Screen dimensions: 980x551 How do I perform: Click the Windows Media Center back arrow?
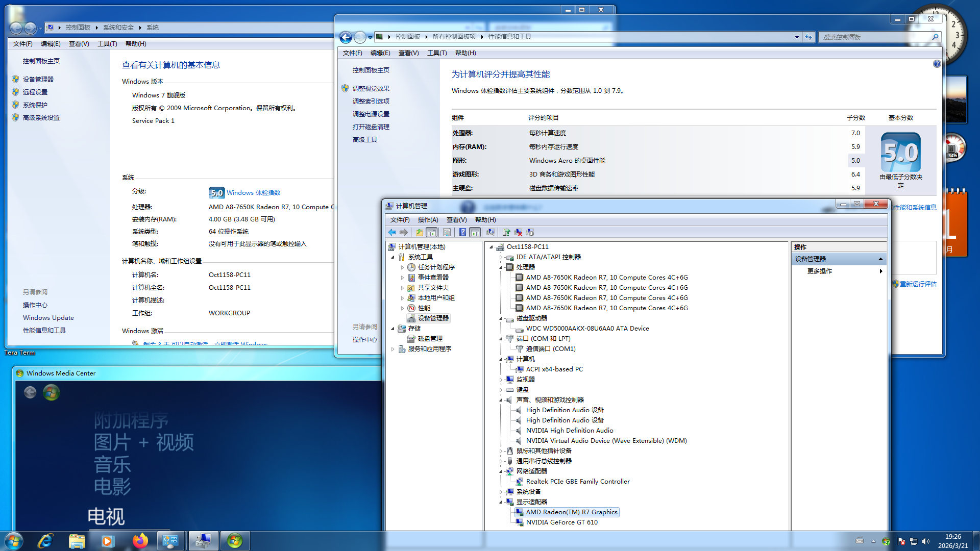[30, 392]
